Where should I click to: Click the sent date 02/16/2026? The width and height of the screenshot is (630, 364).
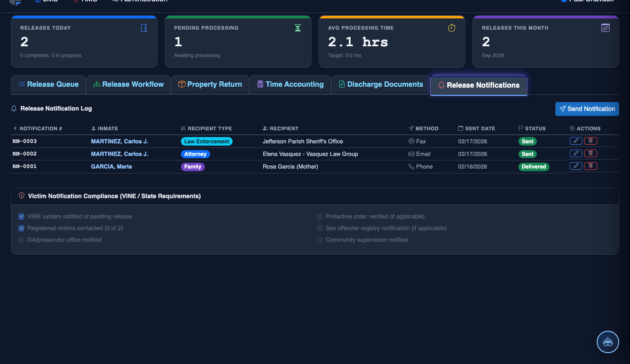472,166
